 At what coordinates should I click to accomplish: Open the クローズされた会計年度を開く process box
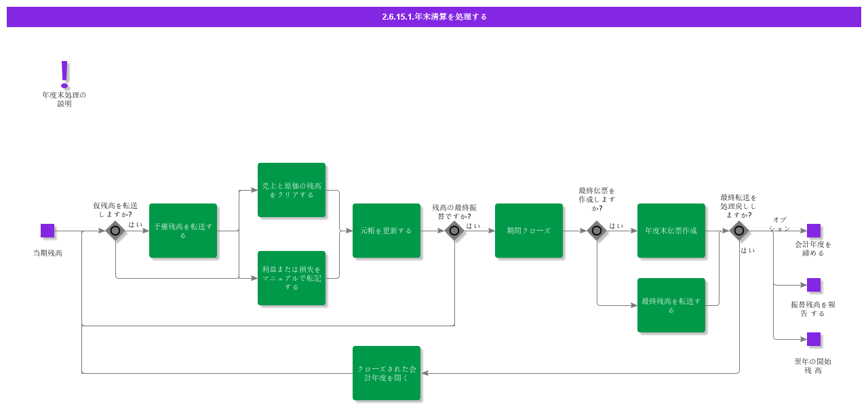pyautogui.click(x=387, y=373)
